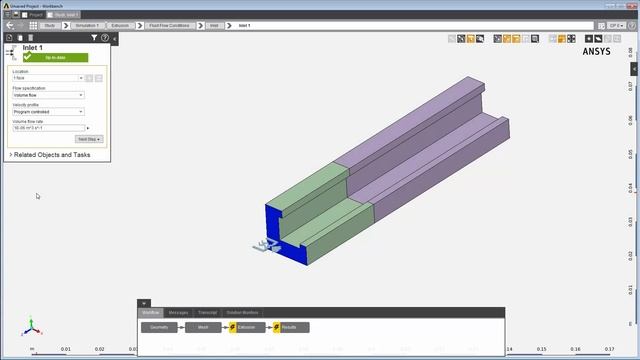The height and width of the screenshot is (360, 640).
Task: Click the faded toolbar icon second from right
Action: point(608,39)
